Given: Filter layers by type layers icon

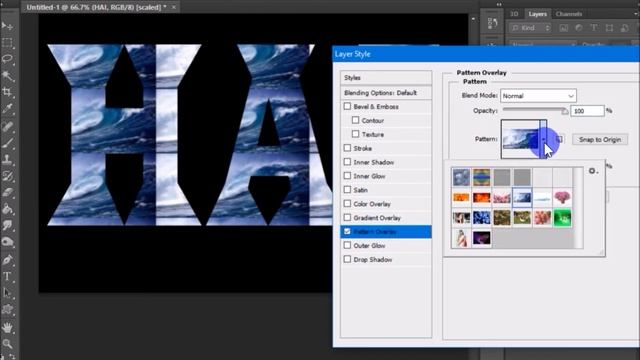Looking at the screenshot, I should [x=594, y=28].
